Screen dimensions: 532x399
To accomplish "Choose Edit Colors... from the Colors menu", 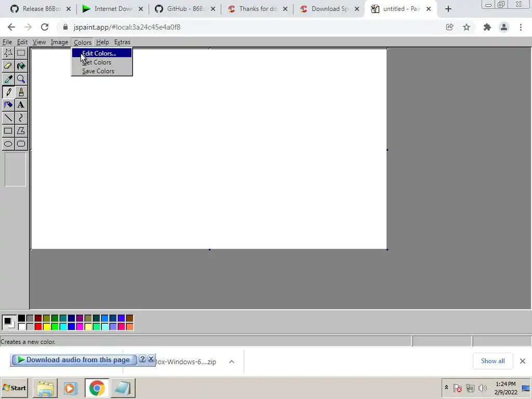I will click(x=102, y=54).
